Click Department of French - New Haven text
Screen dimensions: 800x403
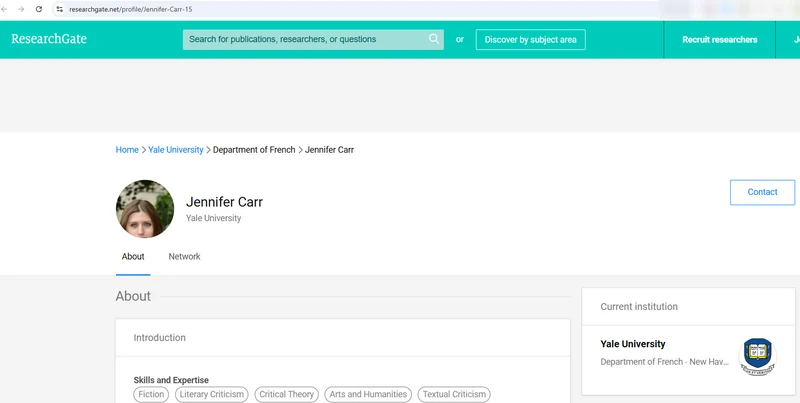pyautogui.click(x=664, y=362)
